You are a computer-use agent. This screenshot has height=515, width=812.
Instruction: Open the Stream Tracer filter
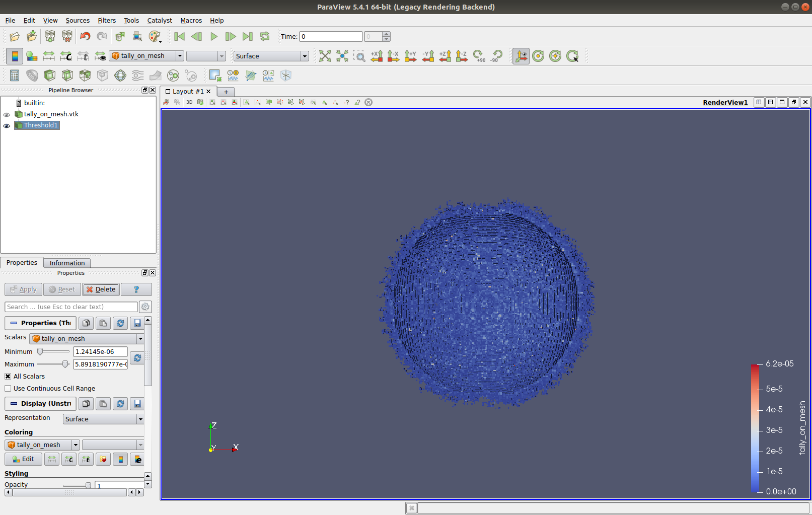coord(137,75)
